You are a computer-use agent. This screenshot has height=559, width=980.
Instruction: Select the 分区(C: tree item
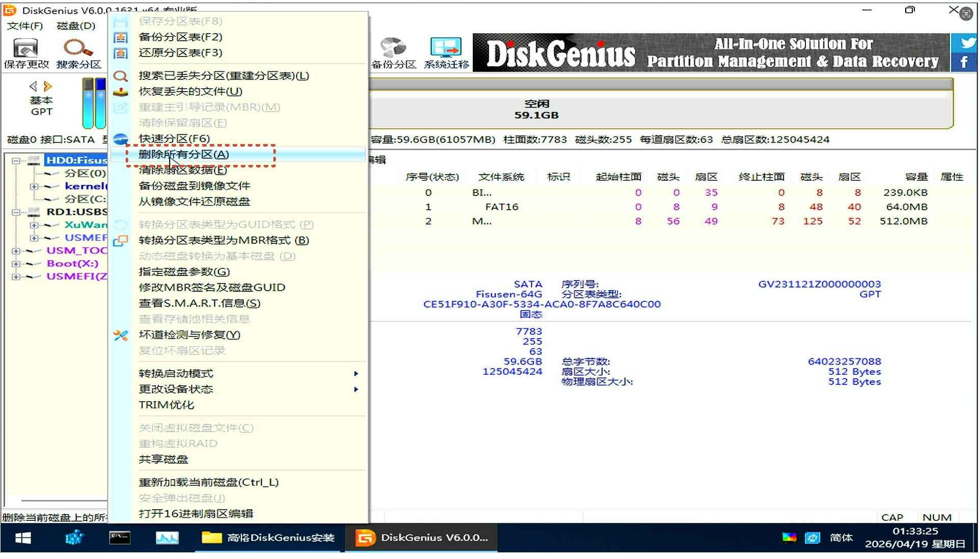pos(85,199)
